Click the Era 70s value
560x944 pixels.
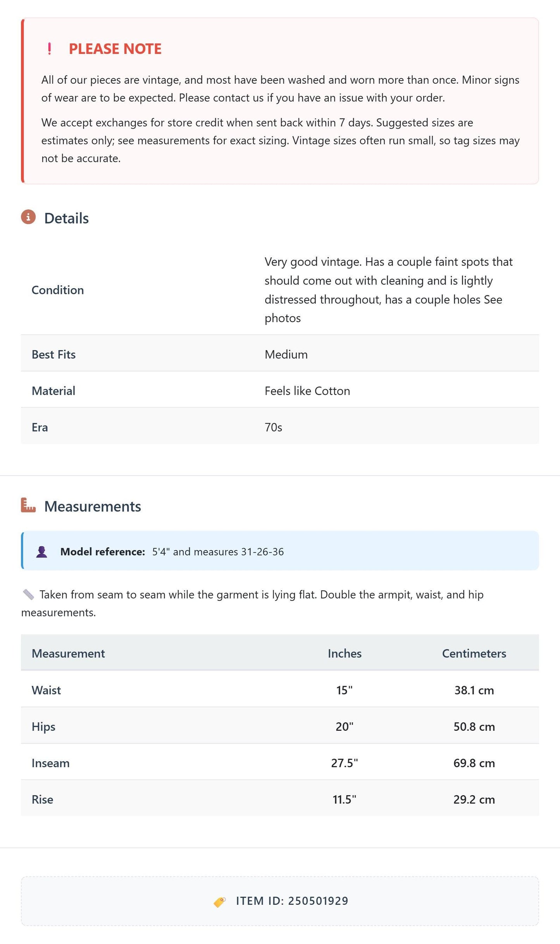pyautogui.click(x=273, y=427)
